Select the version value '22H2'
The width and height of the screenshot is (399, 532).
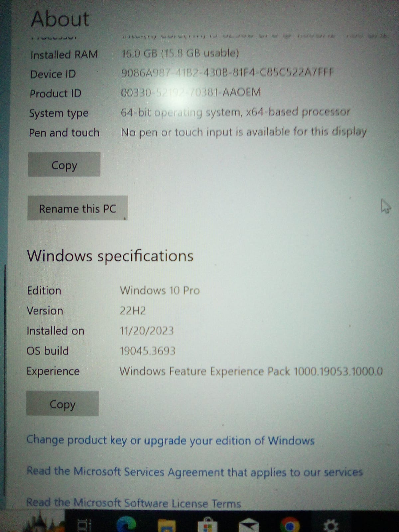133,311
